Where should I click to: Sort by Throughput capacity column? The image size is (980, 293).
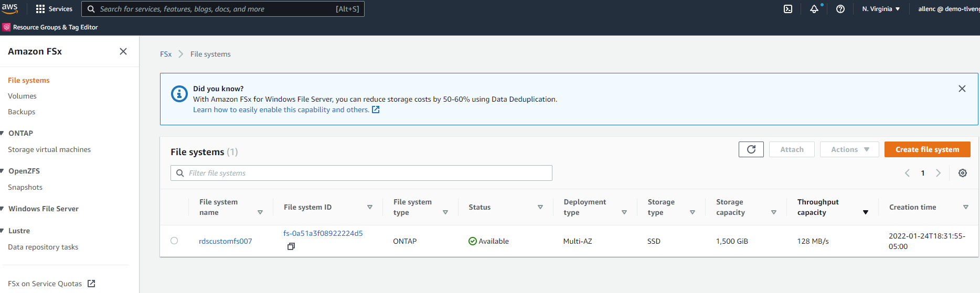[865, 212]
